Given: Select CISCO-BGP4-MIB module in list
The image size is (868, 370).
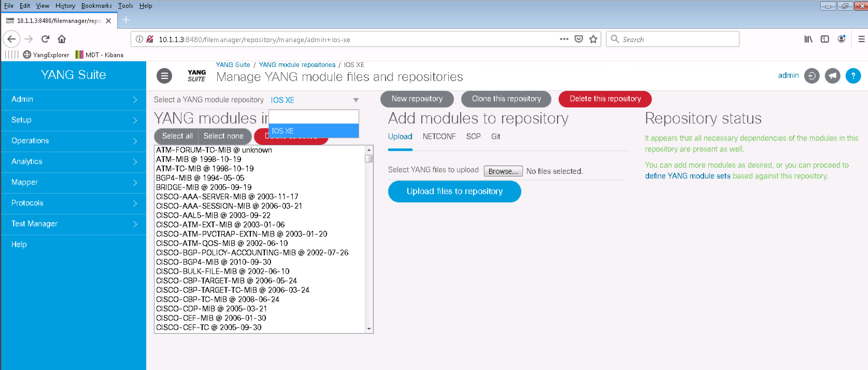Looking at the screenshot, I should pyautogui.click(x=214, y=262).
